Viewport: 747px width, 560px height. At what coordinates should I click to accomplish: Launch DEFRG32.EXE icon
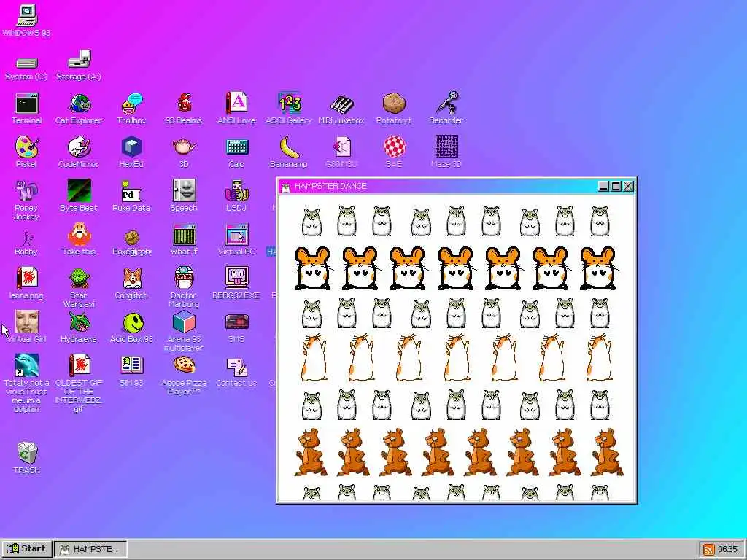click(237, 278)
